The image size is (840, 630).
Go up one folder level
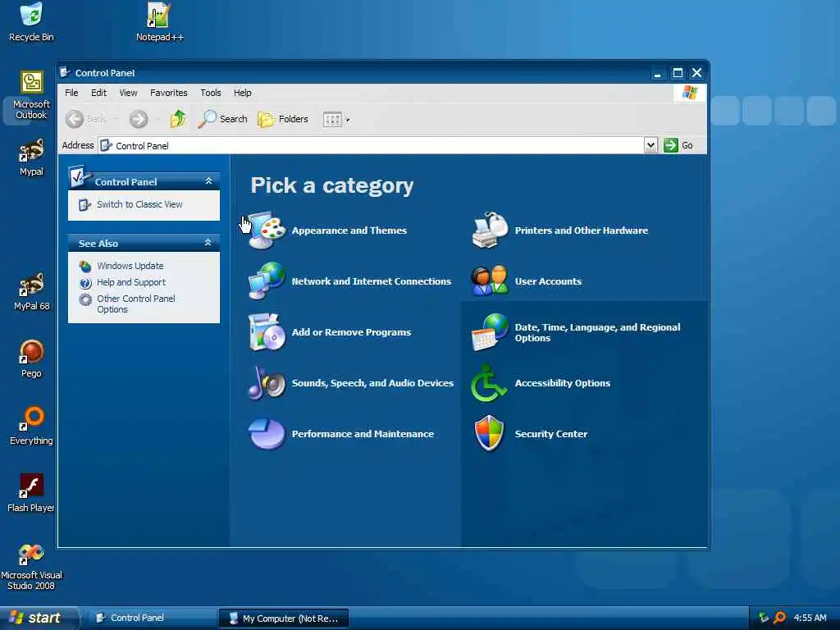(x=178, y=119)
